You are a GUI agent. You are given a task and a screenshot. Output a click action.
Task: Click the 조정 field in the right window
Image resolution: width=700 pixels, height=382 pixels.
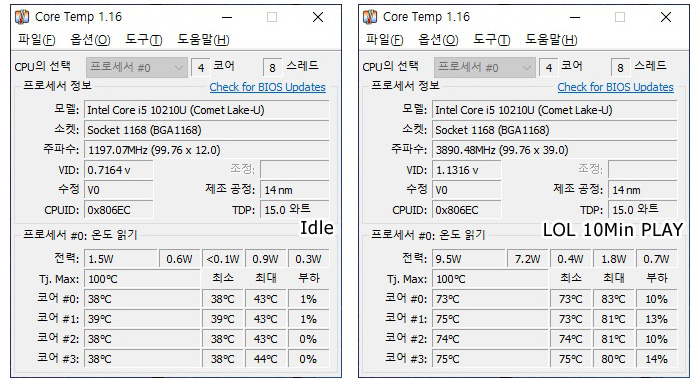point(642,170)
